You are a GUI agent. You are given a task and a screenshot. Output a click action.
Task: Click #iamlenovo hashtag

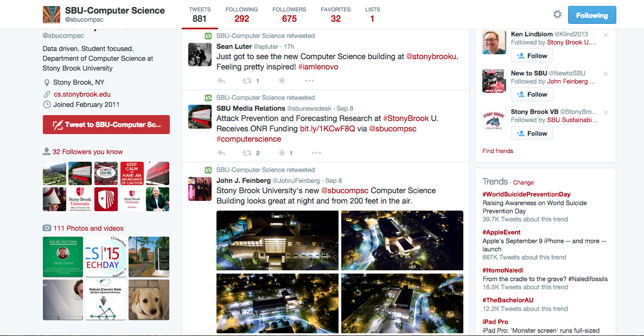pos(318,67)
